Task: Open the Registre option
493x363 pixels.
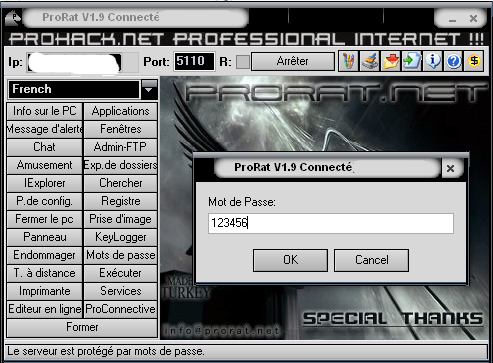Action: coord(120,201)
